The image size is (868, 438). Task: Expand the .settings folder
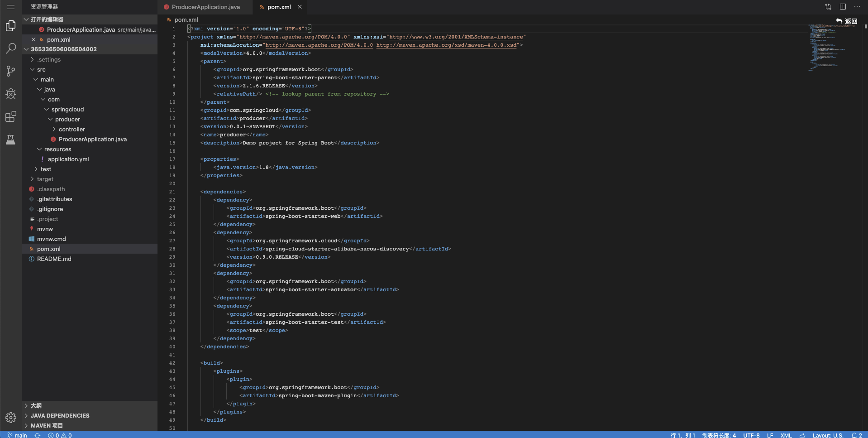click(49, 59)
